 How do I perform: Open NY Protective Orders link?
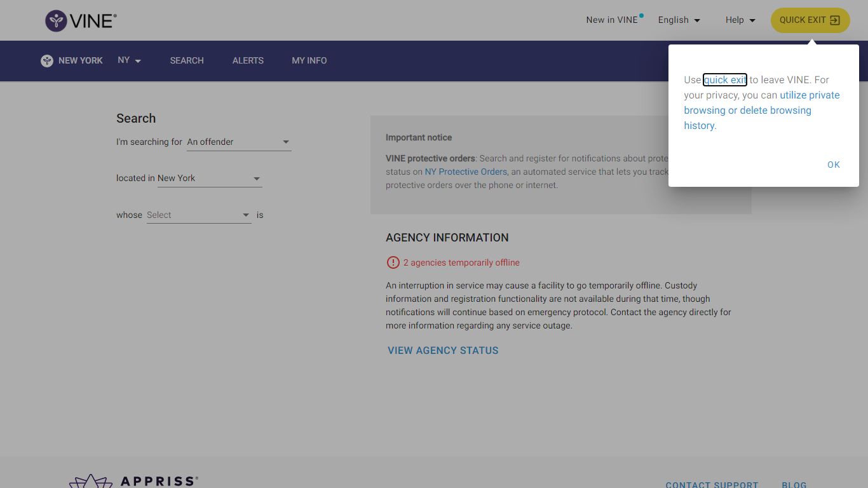[x=466, y=172]
